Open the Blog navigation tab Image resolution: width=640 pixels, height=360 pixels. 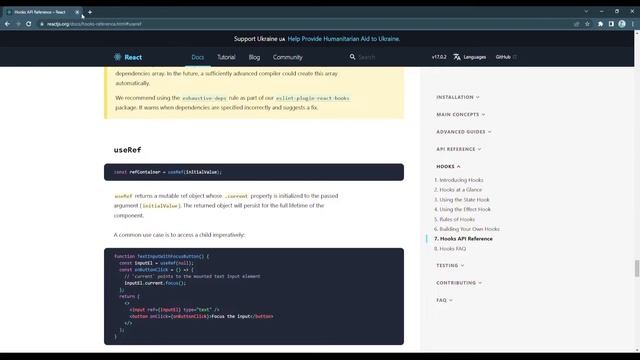coord(254,57)
